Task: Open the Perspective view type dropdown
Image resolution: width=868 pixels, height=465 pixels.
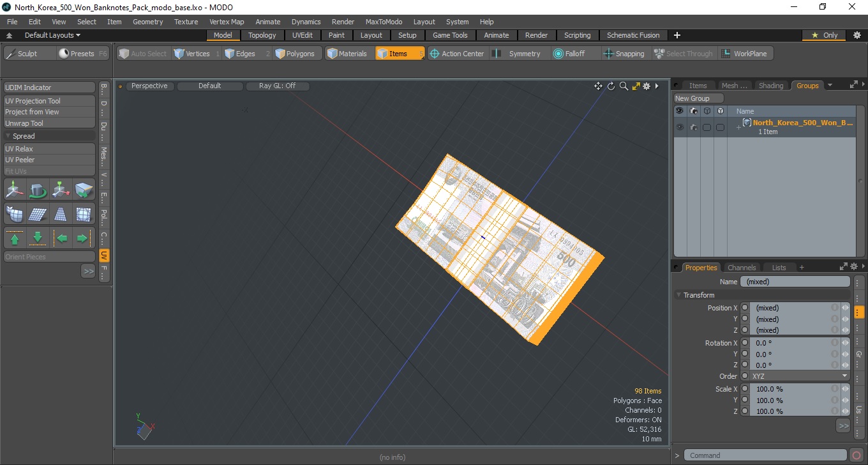Action: coord(149,86)
